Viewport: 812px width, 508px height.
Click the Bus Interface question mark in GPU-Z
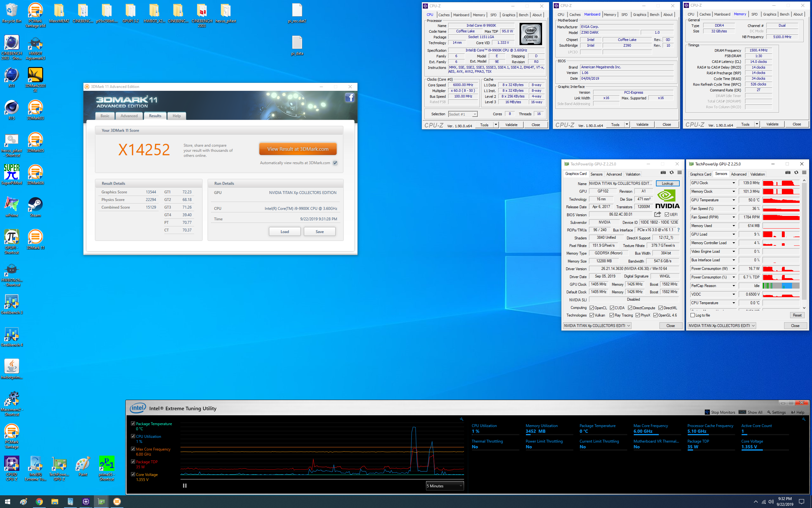[678, 230]
